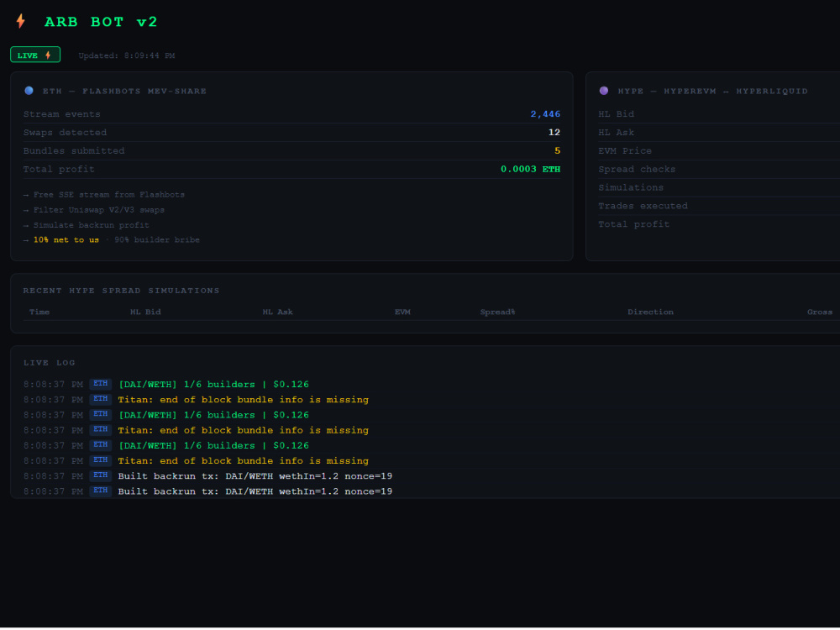Select the 2,446 stream events value
Image resolution: width=840 pixels, height=630 pixels.
click(x=545, y=114)
